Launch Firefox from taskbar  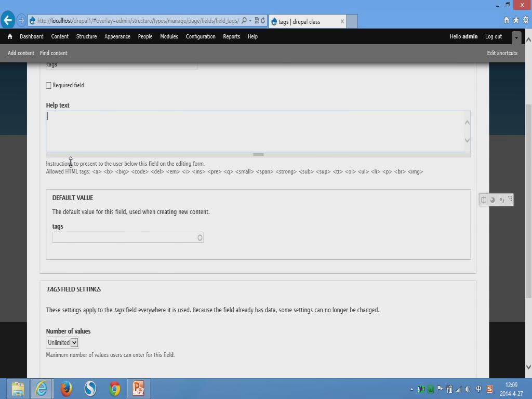(66, 389)
